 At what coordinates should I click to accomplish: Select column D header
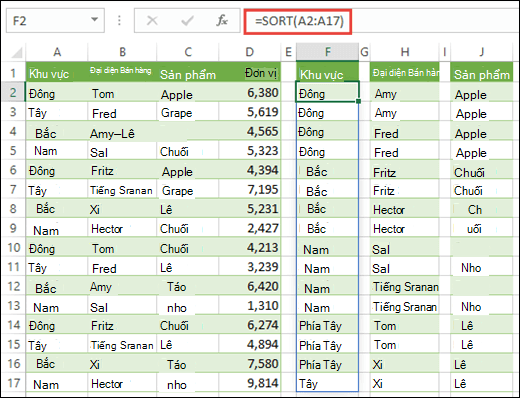click(x=249, y=52)
